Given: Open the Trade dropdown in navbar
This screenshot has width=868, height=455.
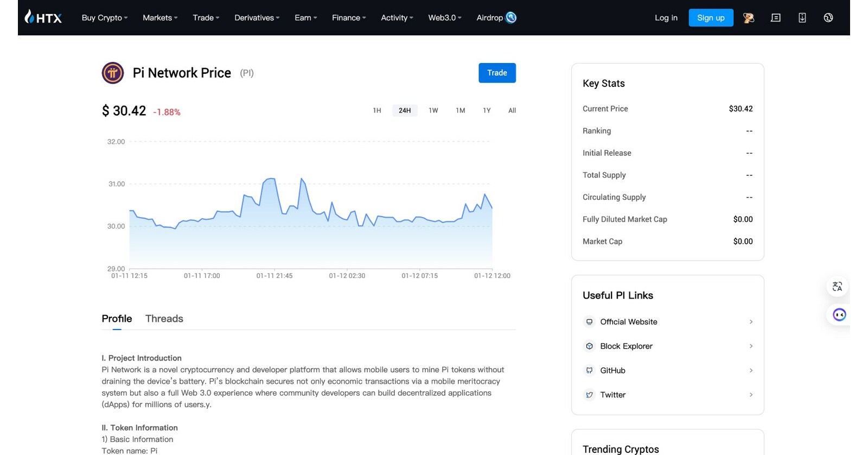Looking at the screenshot, I should tap(206, 18).
